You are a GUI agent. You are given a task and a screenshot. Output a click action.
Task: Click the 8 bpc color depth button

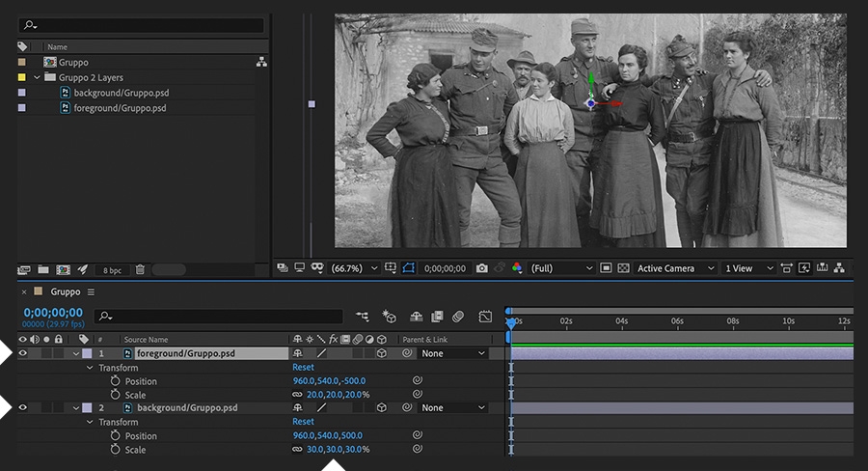[113, 270]
